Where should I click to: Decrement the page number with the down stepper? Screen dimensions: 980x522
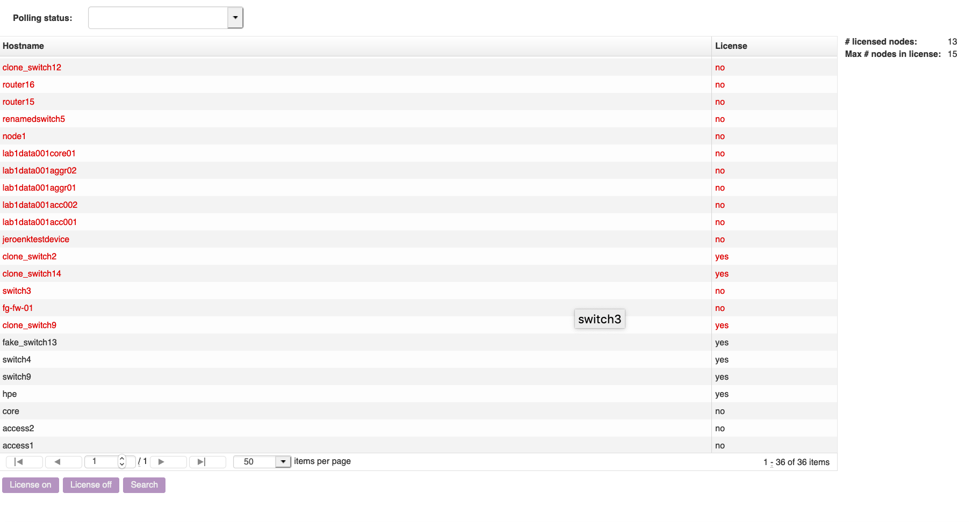pyautogui.click(x=122, y=465)
